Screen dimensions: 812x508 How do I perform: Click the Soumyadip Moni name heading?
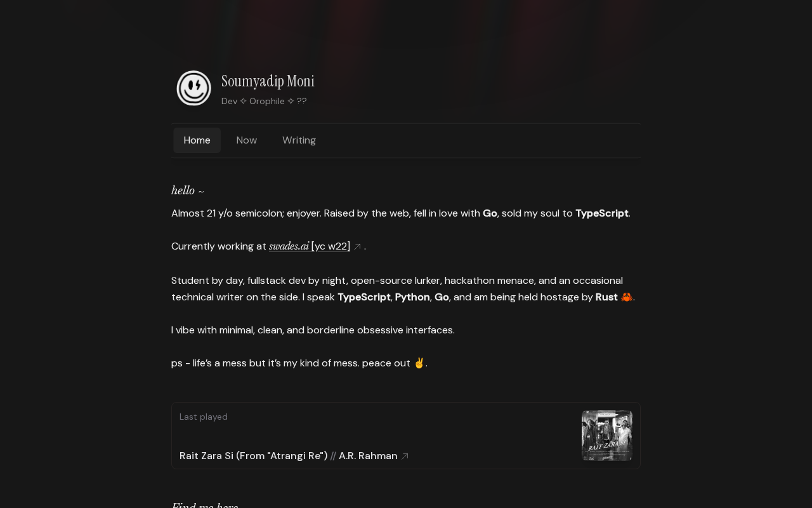[268, 81]
